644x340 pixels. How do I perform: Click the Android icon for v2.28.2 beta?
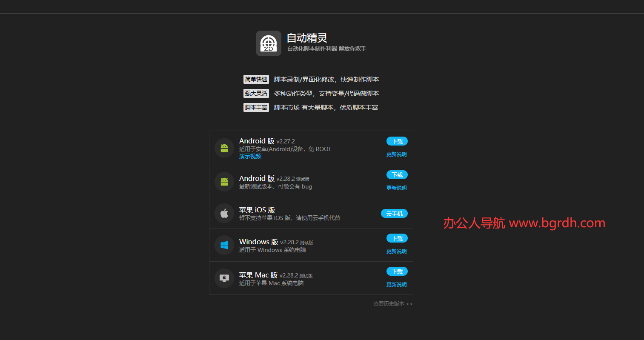[224, 182]
